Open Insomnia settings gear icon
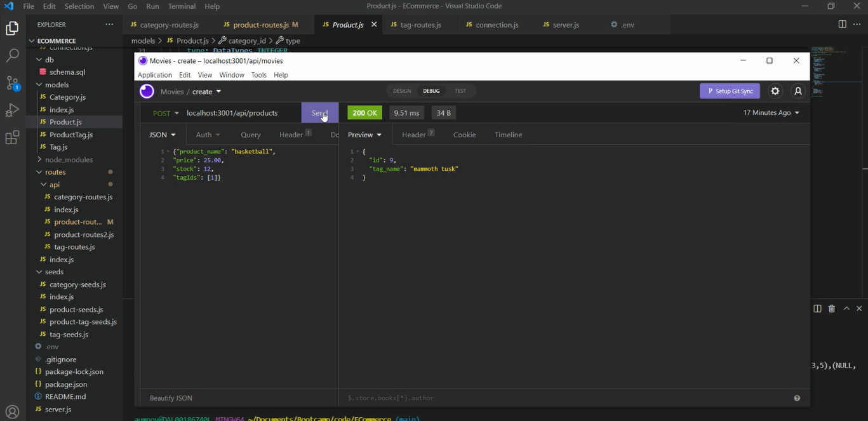Viewport: 868px width, 421px height. [775, 91]
